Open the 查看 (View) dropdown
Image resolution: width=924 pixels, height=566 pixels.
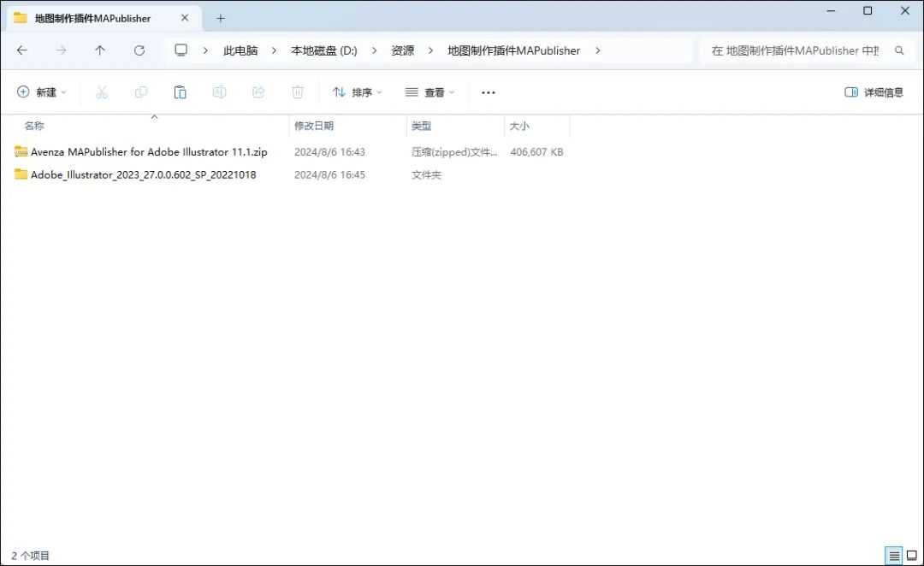click(x=430, y=91)
